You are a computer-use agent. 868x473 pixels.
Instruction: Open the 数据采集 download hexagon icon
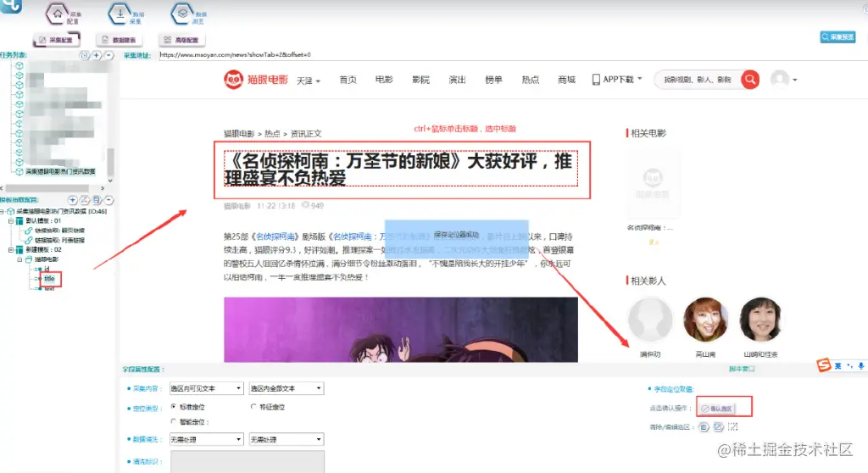tap(120, 14)
